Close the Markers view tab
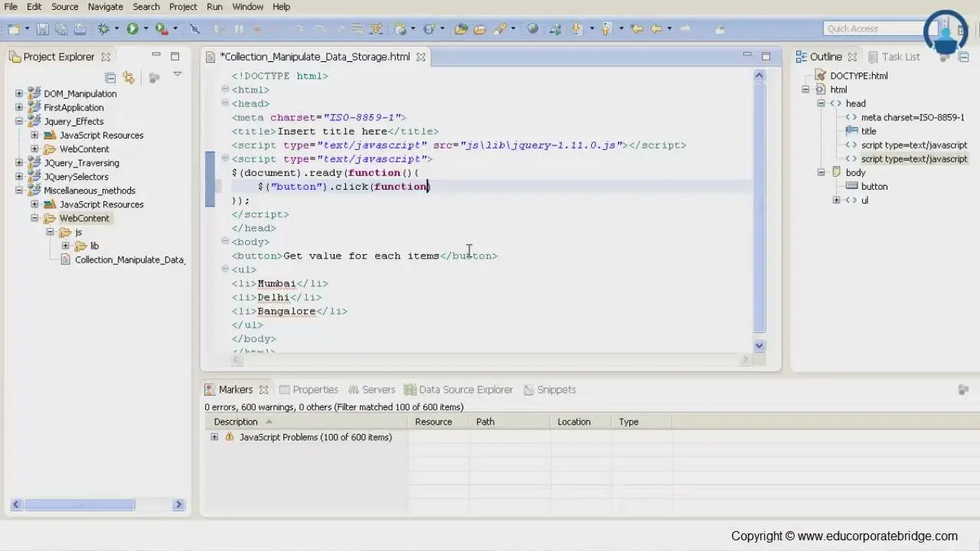 click(x=263, y=390)
